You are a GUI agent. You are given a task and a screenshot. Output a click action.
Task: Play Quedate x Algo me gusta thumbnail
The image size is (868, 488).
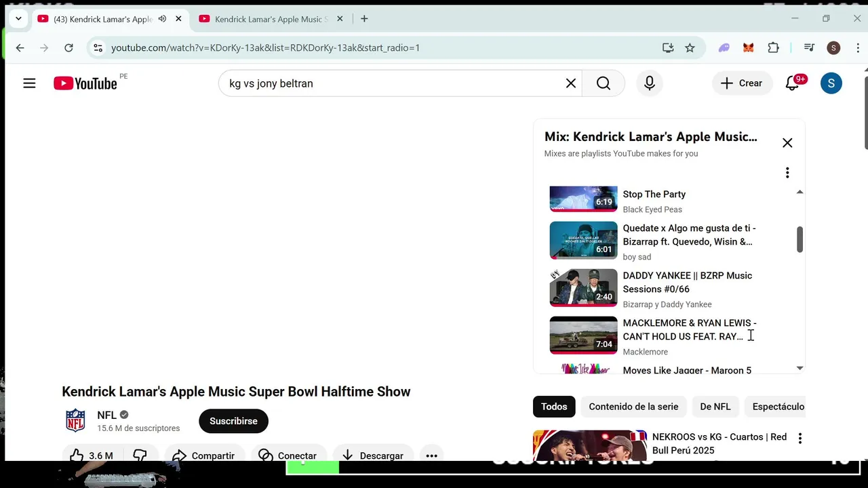(583, 241)
